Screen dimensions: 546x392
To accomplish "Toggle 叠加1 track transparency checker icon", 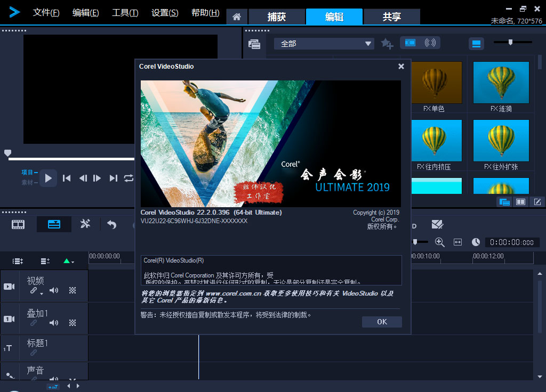I will [x=73, y=323].
